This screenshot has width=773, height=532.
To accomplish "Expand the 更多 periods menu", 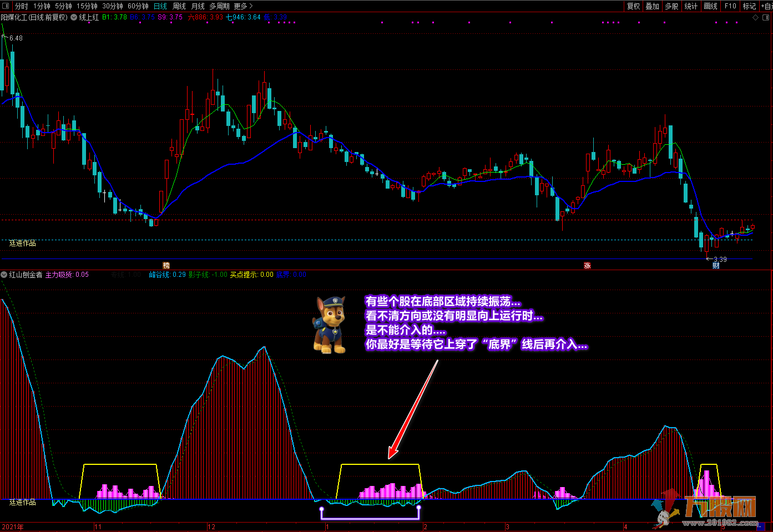I will pyautogui.click(x=243, y=6).
